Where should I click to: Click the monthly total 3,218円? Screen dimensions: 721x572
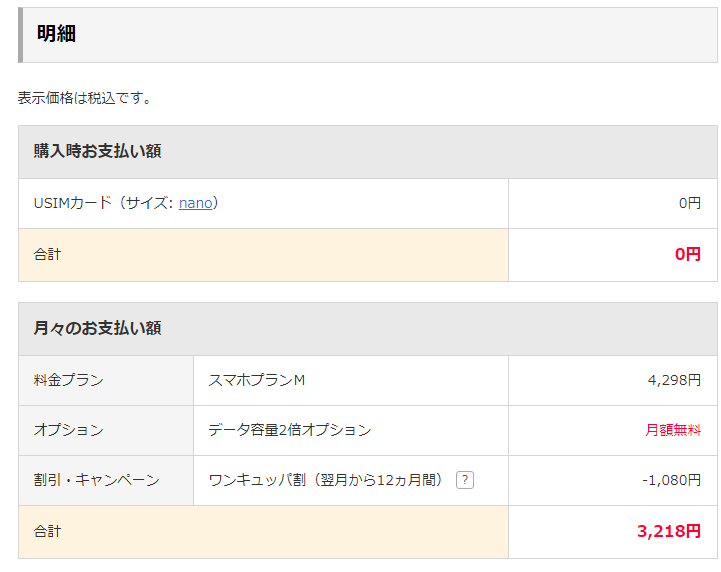tap(669, 532)
